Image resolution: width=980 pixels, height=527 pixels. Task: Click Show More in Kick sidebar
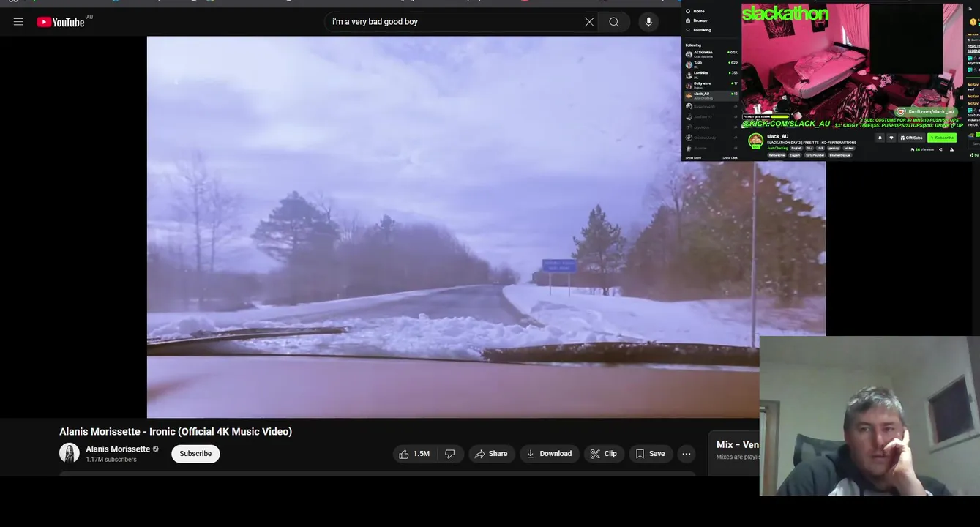click(694, 158)
